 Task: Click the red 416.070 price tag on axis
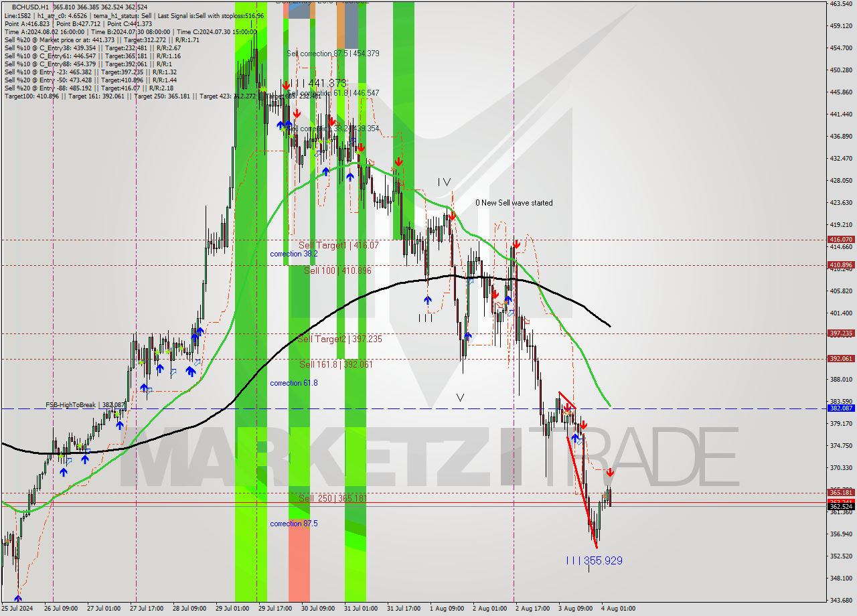(841, 240)
